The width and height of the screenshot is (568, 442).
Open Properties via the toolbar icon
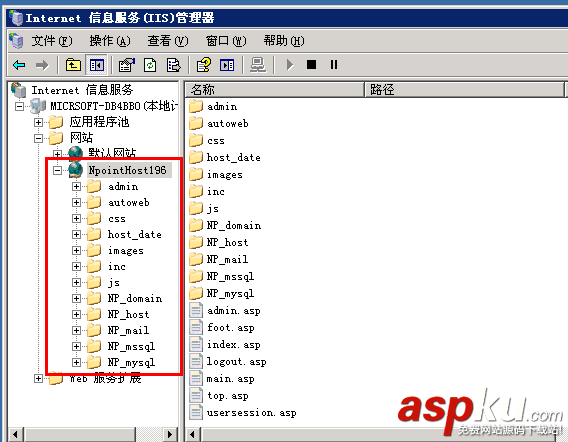pos(127,65)
